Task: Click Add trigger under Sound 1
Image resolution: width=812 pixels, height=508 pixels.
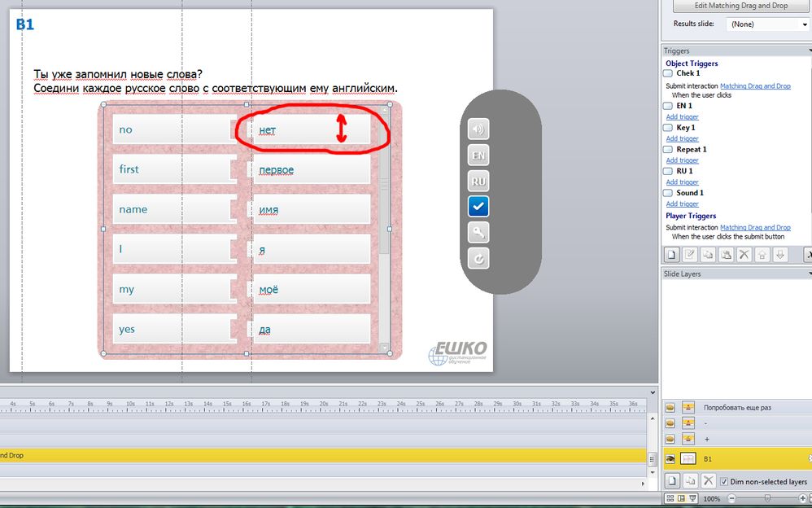Action: 682,204
